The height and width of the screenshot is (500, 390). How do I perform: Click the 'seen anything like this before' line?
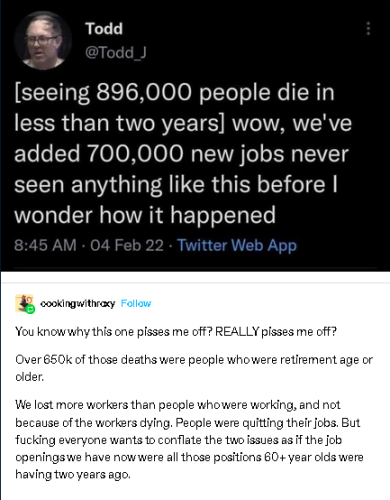pyautogui.click(x=176, y=185)
